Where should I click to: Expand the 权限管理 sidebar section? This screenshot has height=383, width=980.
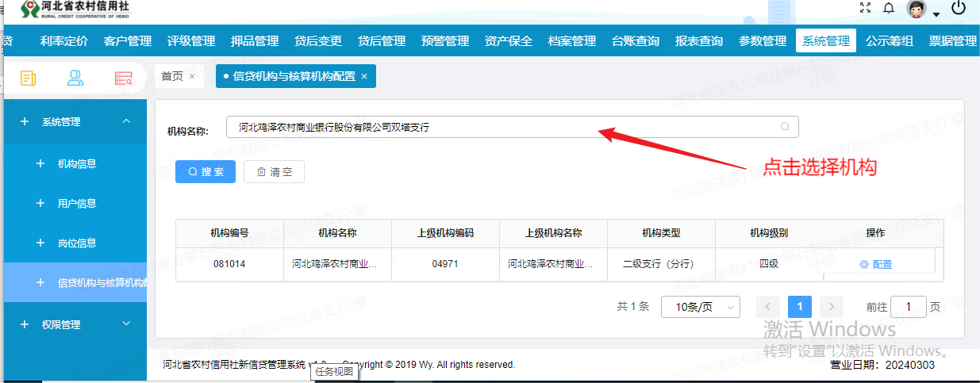point(75,324)
